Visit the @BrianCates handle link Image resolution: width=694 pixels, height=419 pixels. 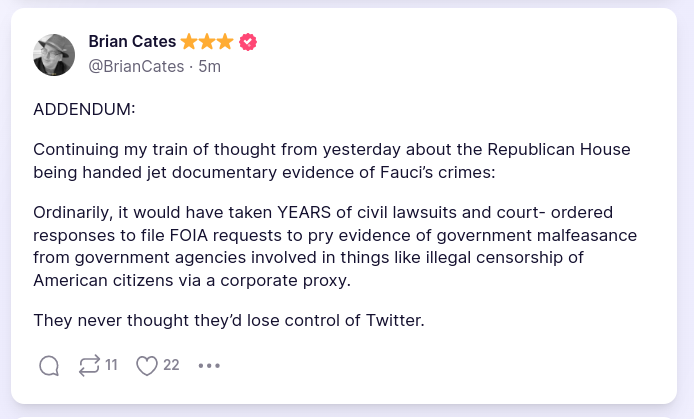coord(136,67)
